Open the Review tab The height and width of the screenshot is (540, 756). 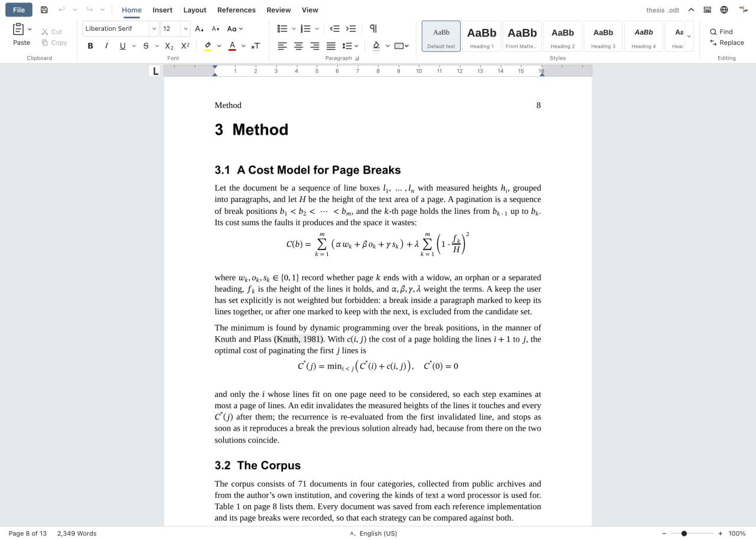[x=279, y=10]
